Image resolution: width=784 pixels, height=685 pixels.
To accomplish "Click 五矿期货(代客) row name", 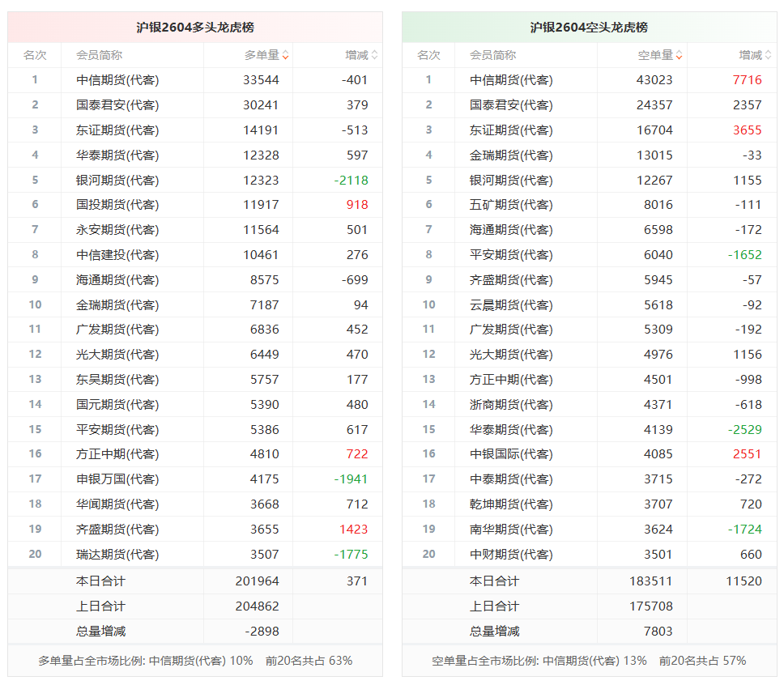I will pyautogui.click(x=511, y=205).
